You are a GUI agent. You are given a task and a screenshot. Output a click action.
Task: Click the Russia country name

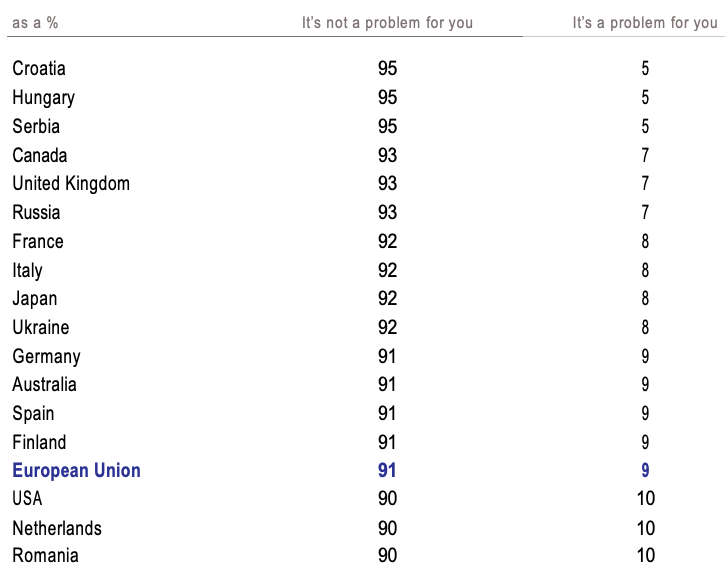coord(36,213)
